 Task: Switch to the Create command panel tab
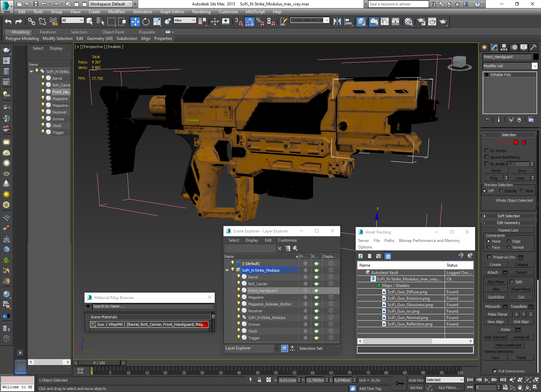[485, 47]
